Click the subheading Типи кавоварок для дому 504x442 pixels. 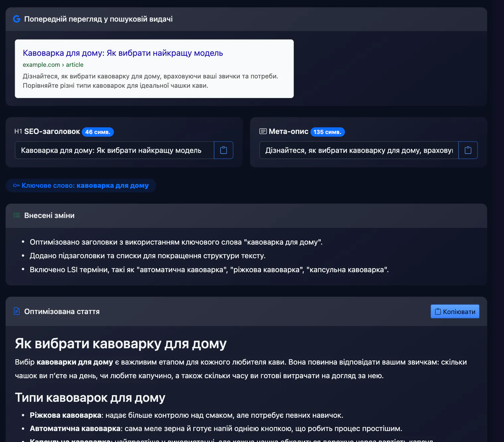90,398
